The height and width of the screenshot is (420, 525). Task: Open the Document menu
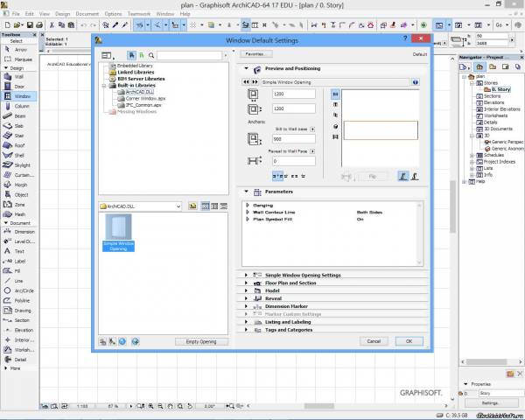pyautogui.click(x=87, y=14)
